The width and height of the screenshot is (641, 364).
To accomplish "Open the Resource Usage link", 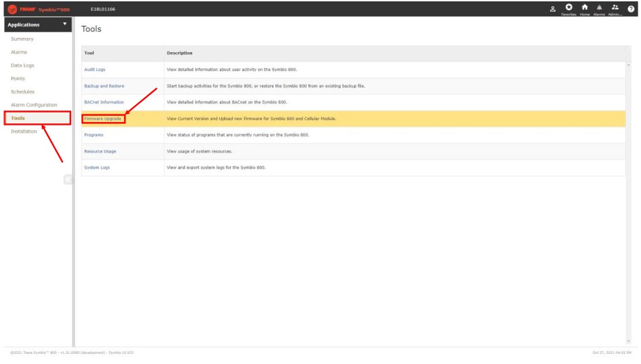I will click(x=100, y=152).
